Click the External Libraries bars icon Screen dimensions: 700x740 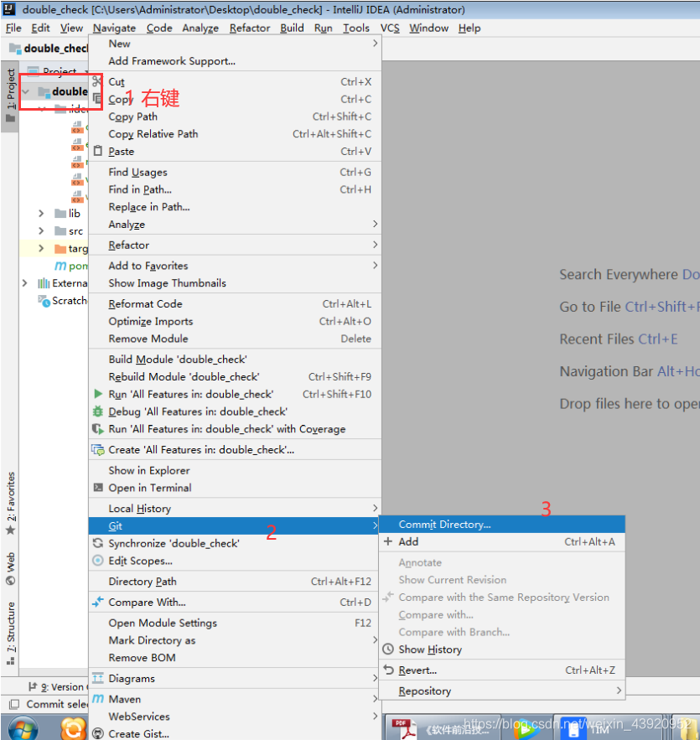pyautogui.click(x=44, y=283)
